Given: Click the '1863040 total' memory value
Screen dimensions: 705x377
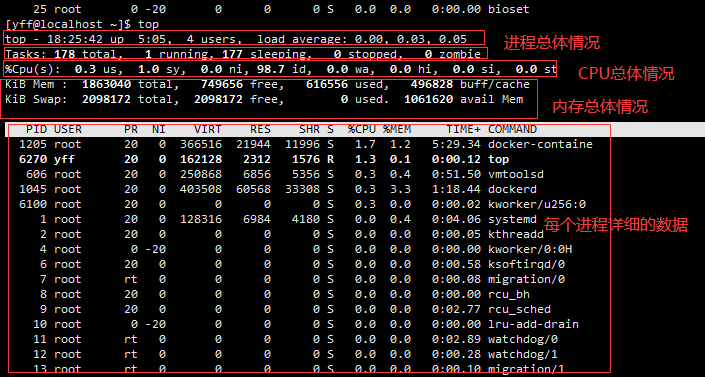Looking at the screenshot, I should pyautogui.click(x=128, y=85).
